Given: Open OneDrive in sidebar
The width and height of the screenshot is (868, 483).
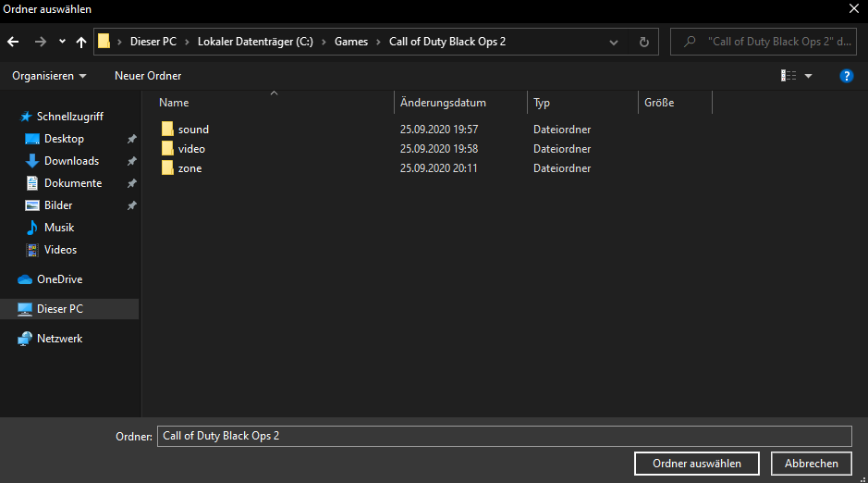Looking at the screenshot, I should pos(60,279).
